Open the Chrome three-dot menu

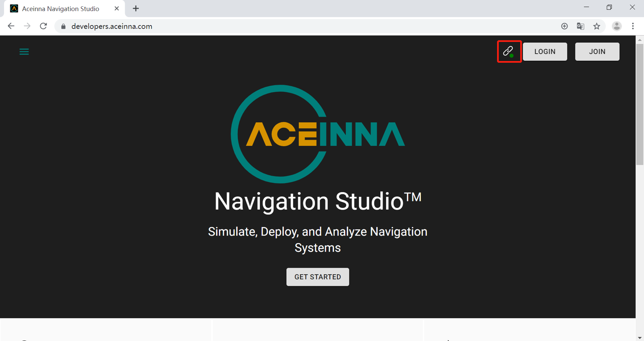633,26
